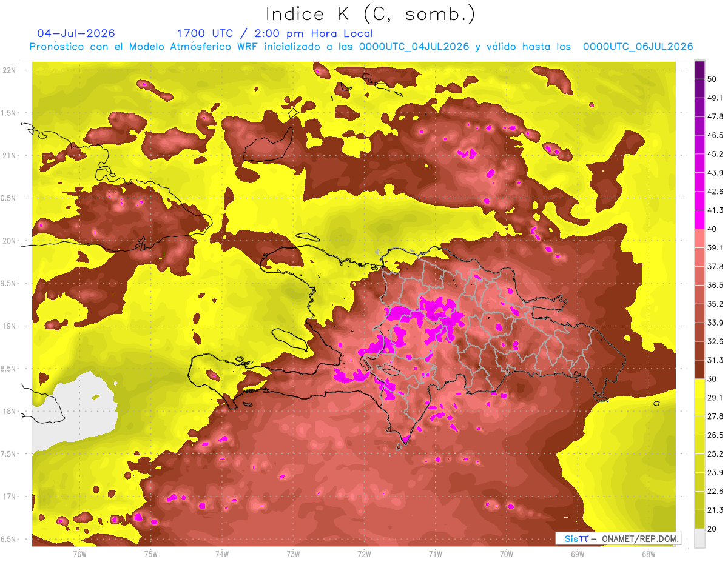Click the '20N' latitude axis label
Screen dimensions: 728x562
10,241
